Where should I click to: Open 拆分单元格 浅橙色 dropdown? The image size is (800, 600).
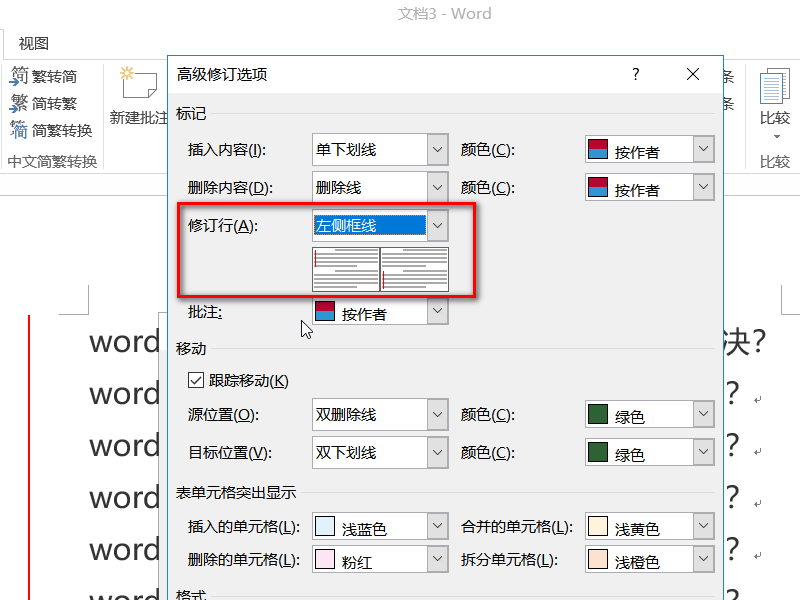[704, 559]
